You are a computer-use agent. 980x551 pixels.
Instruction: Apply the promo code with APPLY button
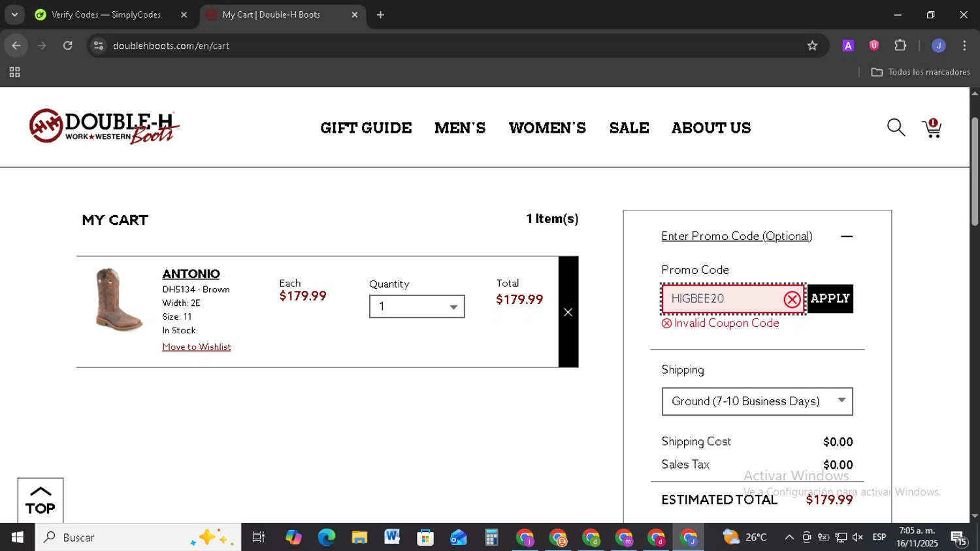click(x=830, y=299)
